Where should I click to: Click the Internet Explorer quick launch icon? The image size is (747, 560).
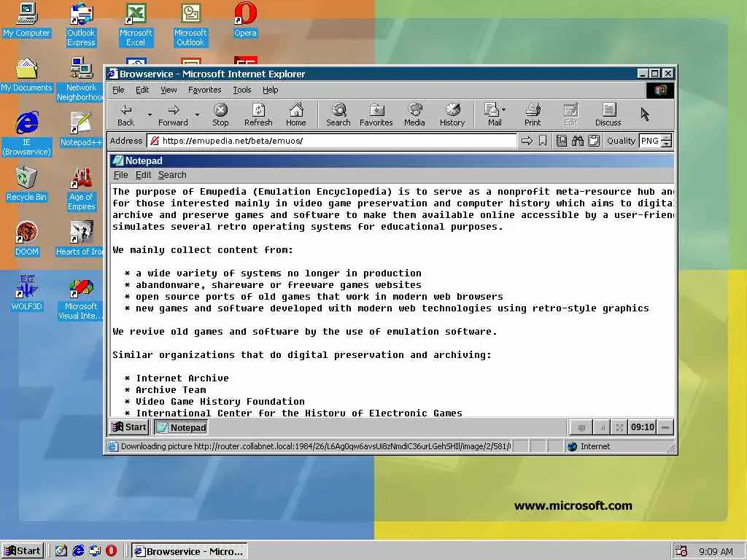click(x=79, y=551)
